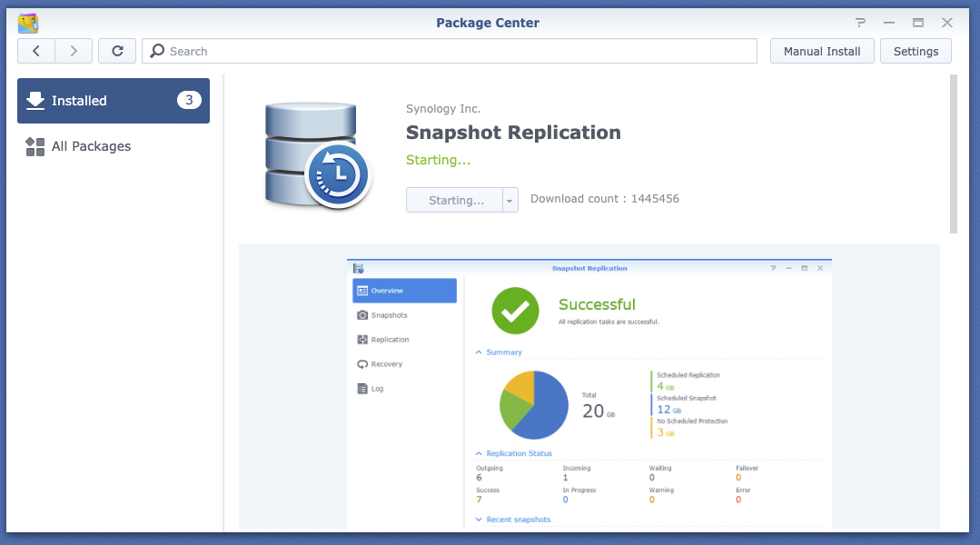The image size is (980, 545).
Task: Open the Package Center help question mark
Action: (x=861, y=23)
